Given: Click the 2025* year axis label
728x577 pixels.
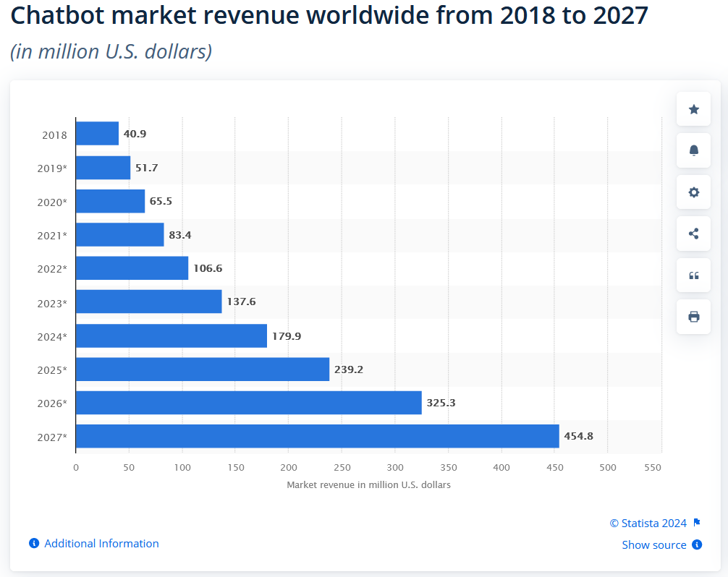Looking at the screenshot, I should (52, 370).
